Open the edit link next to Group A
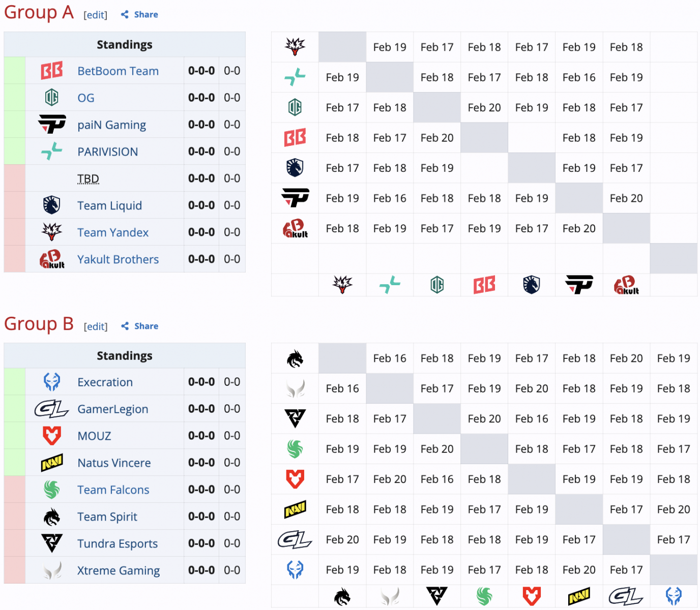Viewport: 700px width, 610px height. [95, 15]
